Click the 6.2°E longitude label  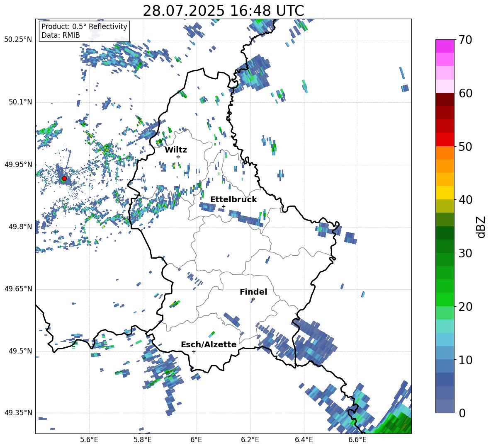click(x=250, y=440)
